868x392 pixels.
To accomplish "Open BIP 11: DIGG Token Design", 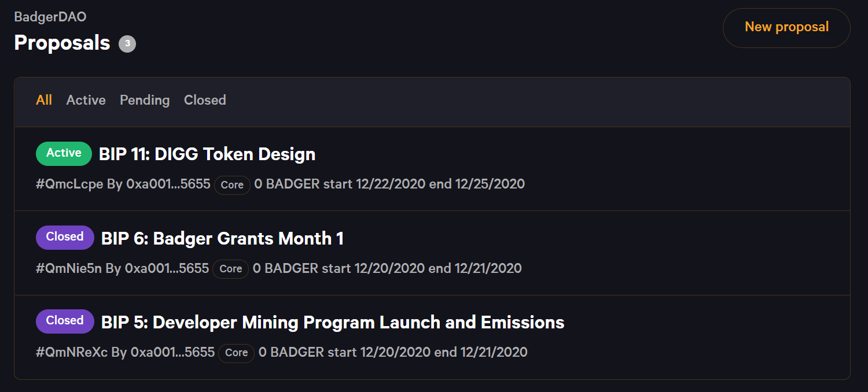I will click(207, 154).
